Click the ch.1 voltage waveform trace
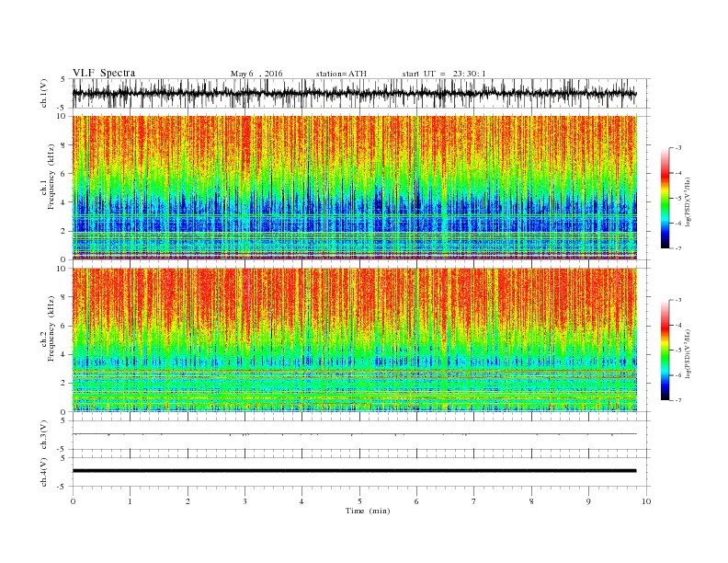Viewport: 728px width, 563px height. point(354,93)
